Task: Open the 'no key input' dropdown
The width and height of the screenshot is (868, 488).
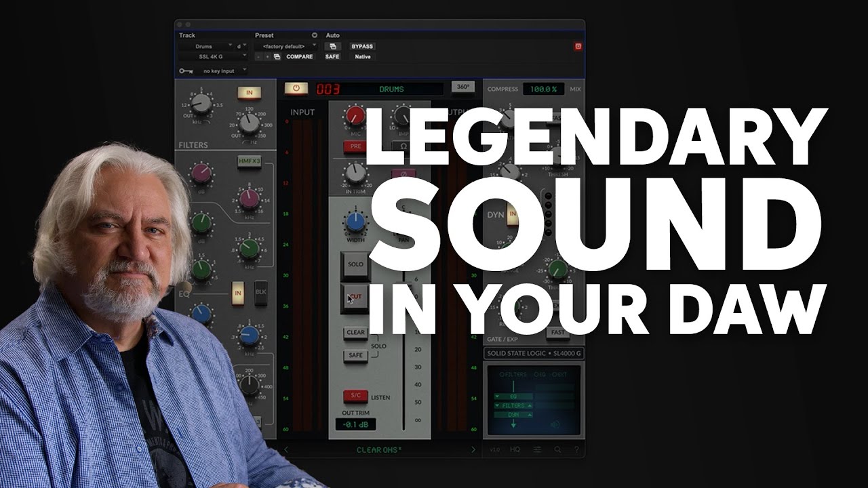Action: 221,70
